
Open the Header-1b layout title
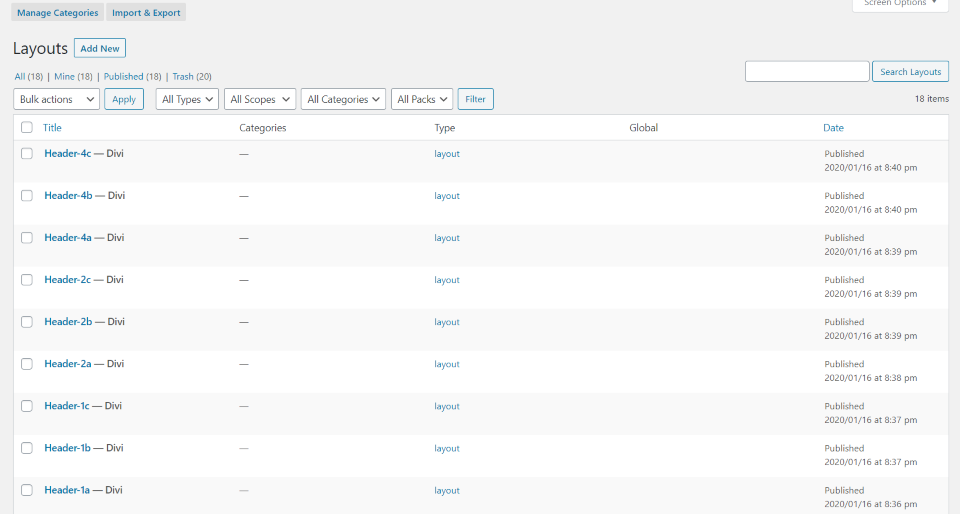67,448
